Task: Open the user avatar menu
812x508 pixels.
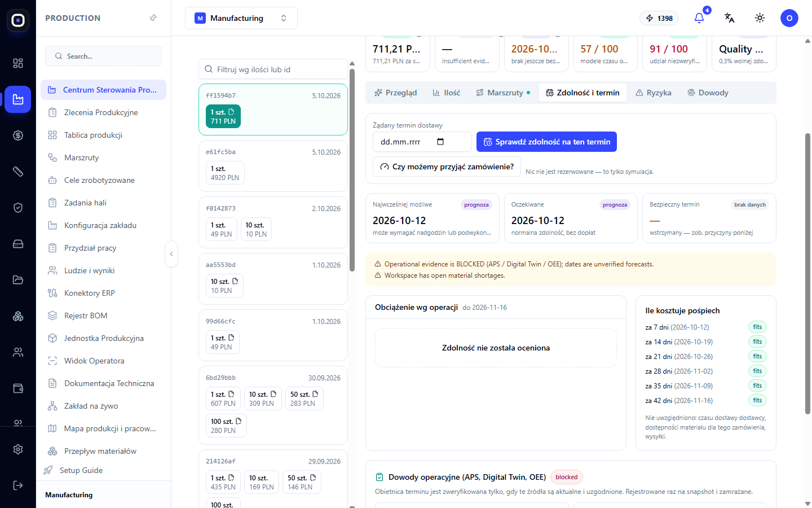Action: 789,18
